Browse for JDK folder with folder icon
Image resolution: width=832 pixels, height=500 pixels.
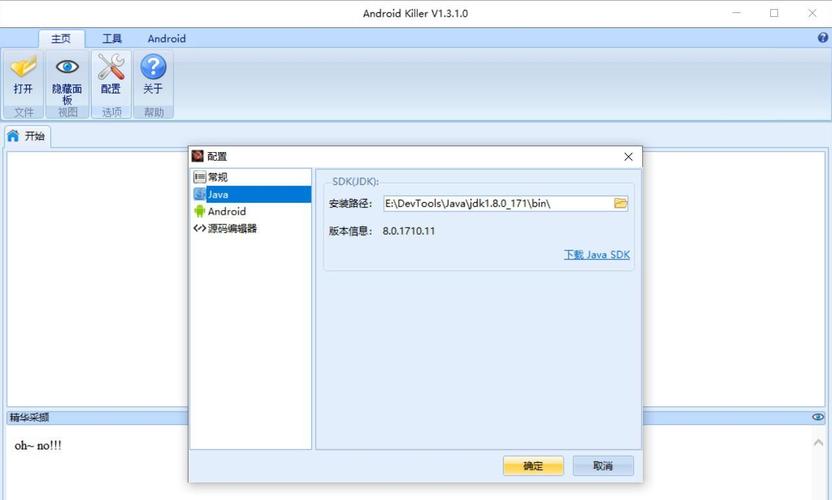click(621, 203)
